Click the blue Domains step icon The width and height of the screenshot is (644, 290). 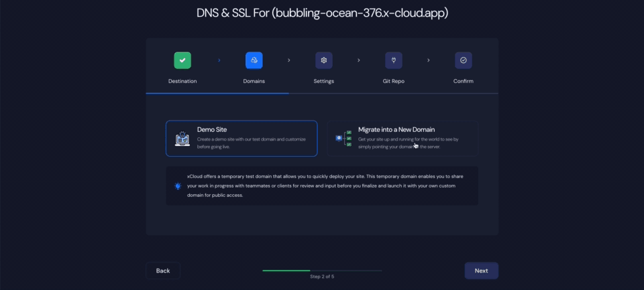(254, 60)
